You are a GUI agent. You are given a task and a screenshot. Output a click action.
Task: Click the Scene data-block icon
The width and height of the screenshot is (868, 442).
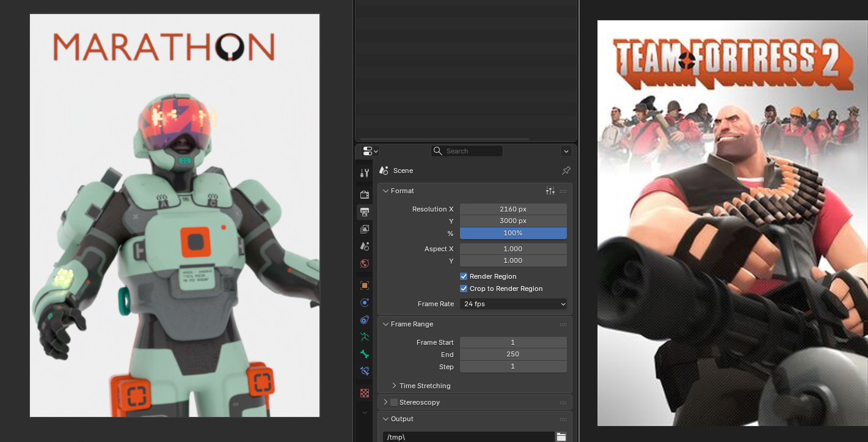(384, 171)
